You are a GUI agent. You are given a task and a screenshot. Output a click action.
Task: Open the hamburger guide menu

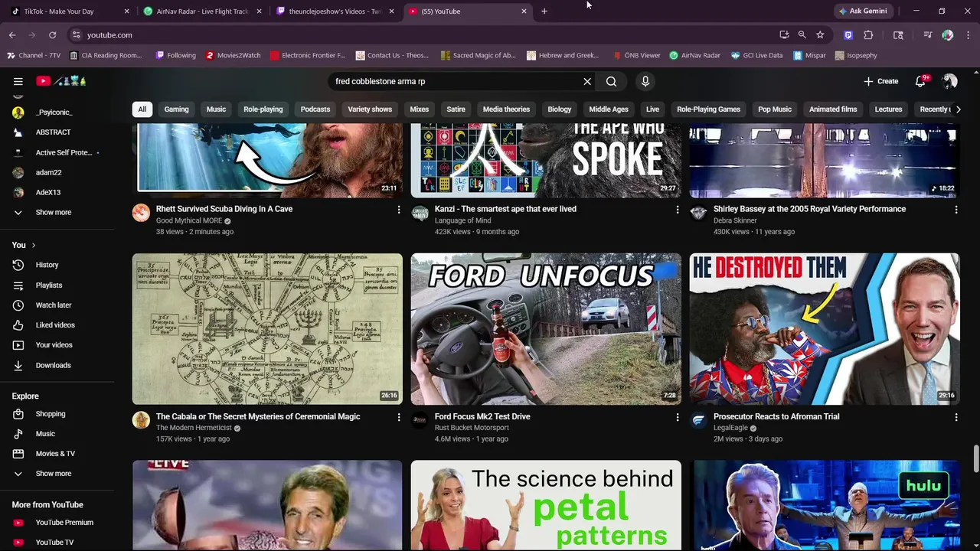[x=18, y=81]
